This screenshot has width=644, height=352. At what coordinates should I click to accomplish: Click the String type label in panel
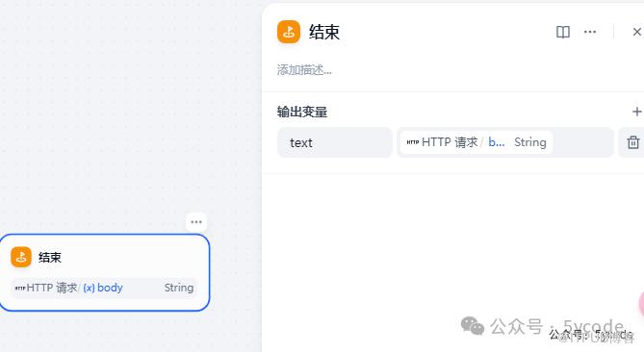[x=529, y=142]
